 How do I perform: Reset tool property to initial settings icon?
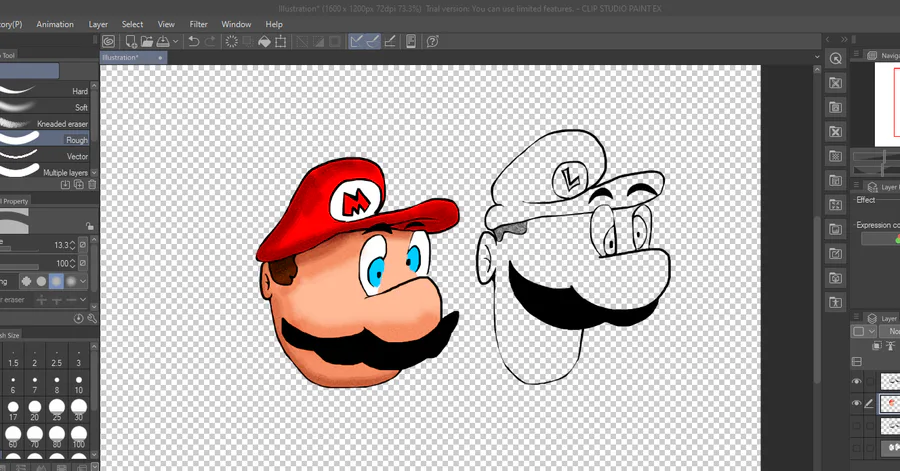coord(79,318)
